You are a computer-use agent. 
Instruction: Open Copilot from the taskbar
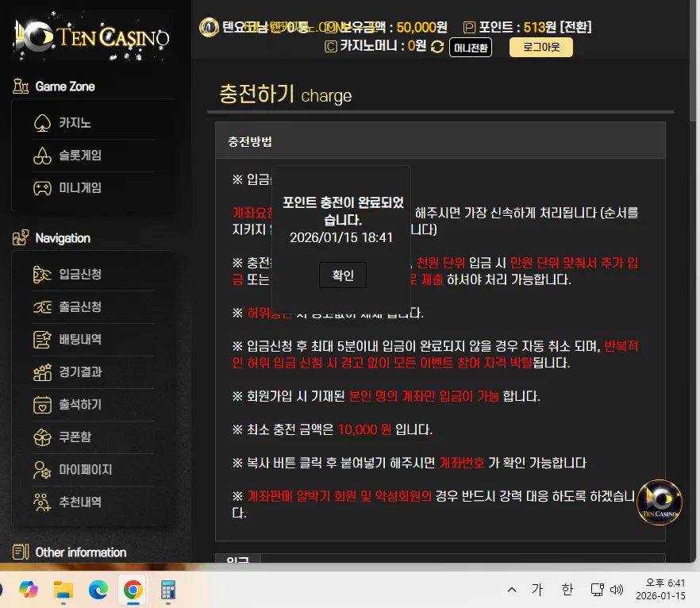tap(29, 591)
